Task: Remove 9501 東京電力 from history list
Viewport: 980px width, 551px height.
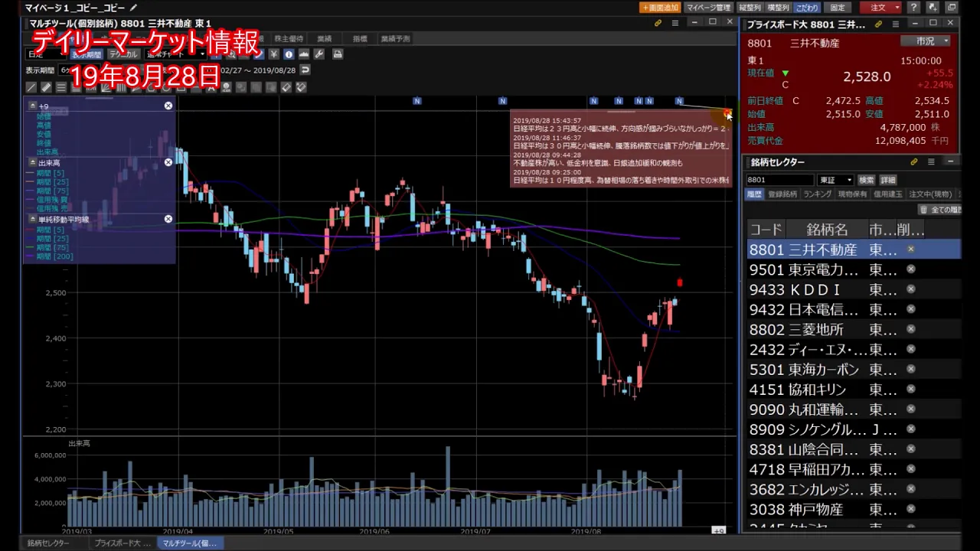Action: coord(910,269)
